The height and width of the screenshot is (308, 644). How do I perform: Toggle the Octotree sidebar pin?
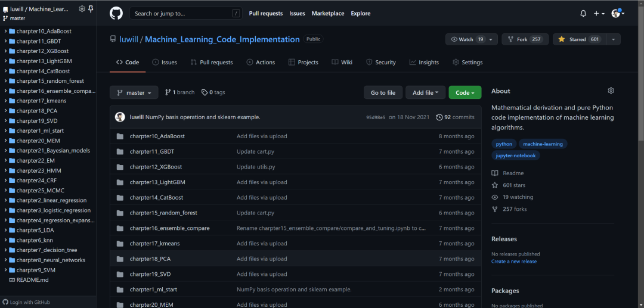pyautogui.click(x=91, y=8)
